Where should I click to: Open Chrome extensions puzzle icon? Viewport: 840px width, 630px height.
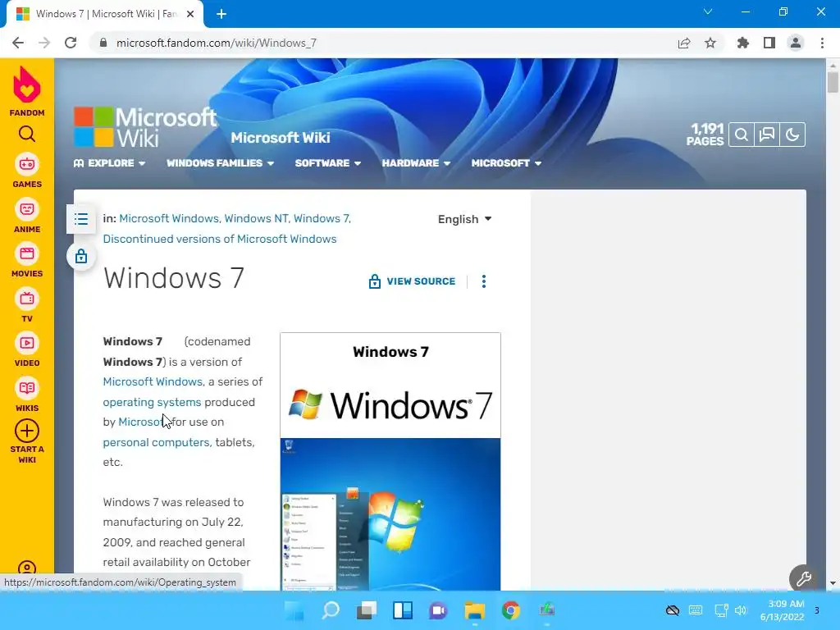pos(743,43)
